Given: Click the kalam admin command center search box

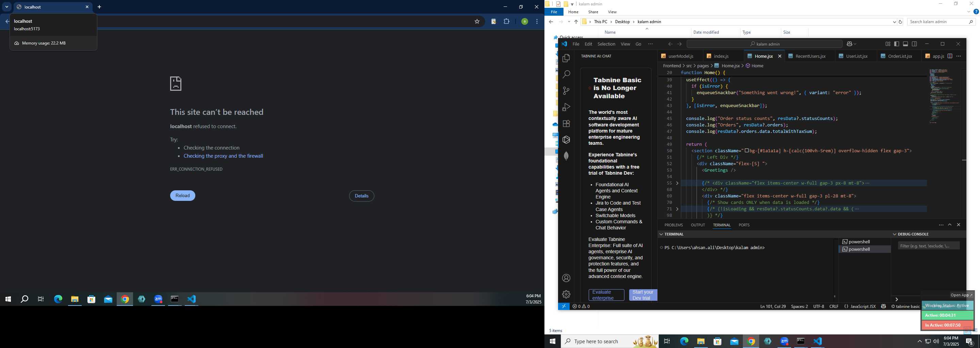Looking at the screenshot, I should coord(764,44).
